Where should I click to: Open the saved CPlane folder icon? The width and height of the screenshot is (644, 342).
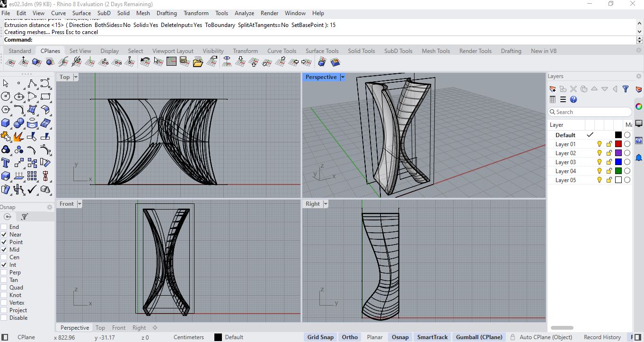coord(198,62)
